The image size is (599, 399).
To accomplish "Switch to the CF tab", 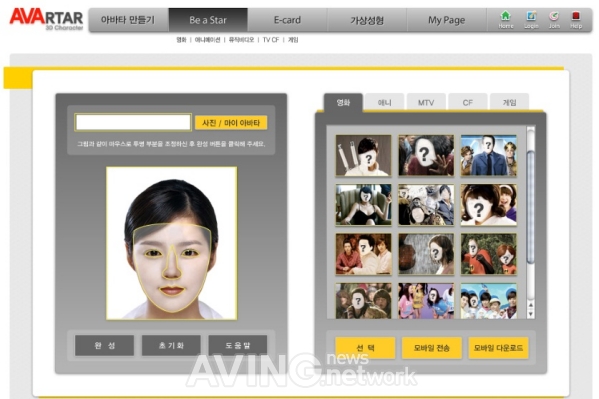I will 468,102.
